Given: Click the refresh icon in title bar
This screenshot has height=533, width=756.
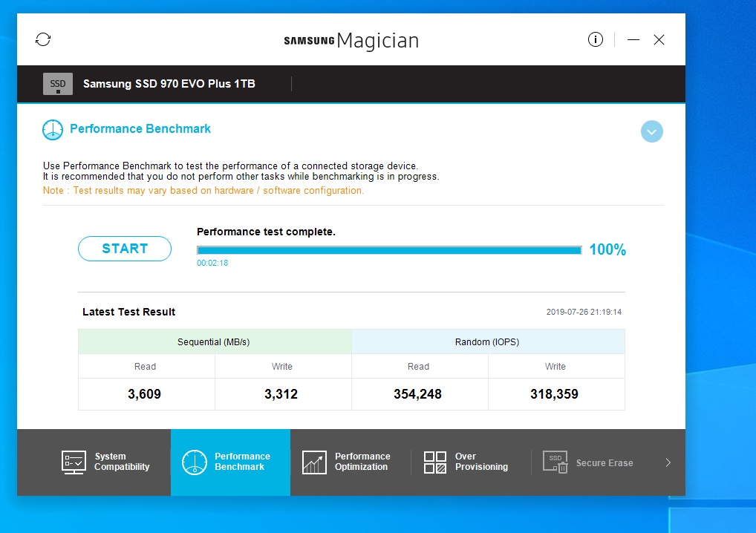Looking at the screenshot, I should click(43, 39).
